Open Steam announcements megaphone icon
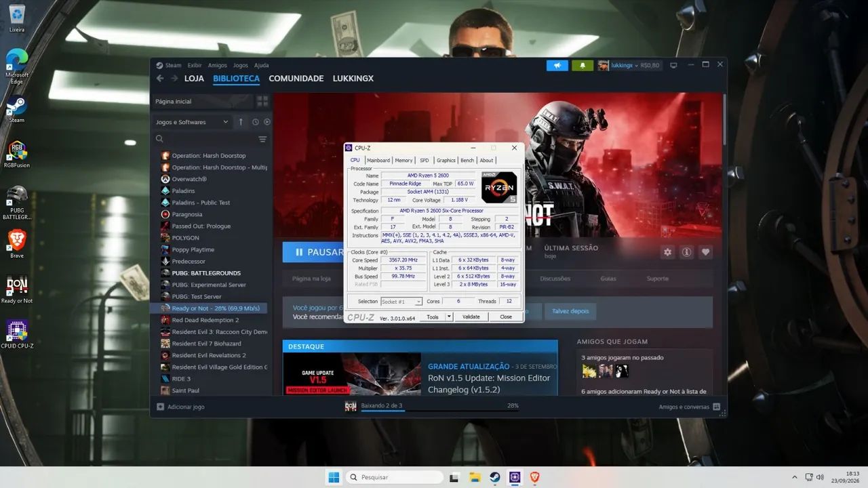 tap(557, 66)
